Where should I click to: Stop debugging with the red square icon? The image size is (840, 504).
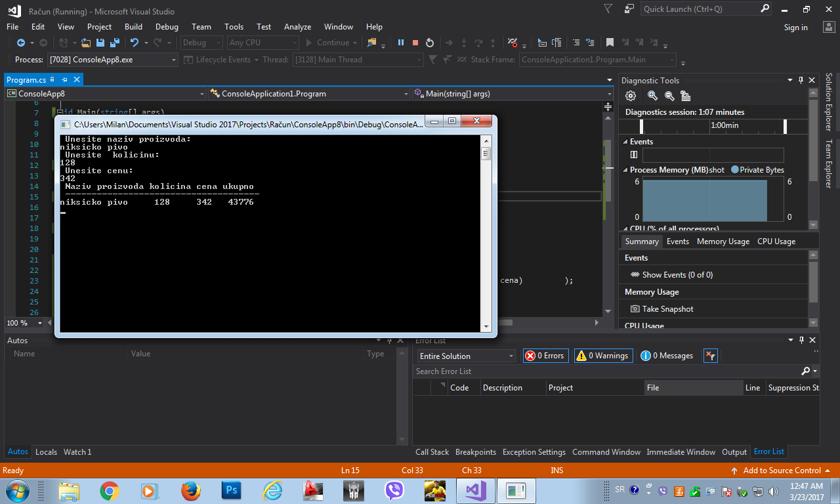pyautogui.click(x=415, y=43)
